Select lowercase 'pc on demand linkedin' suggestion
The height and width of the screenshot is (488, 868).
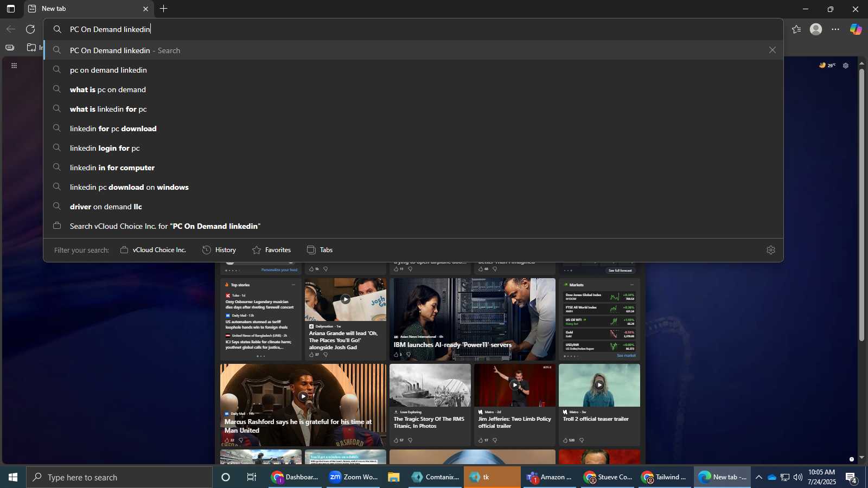coord(413,70)
